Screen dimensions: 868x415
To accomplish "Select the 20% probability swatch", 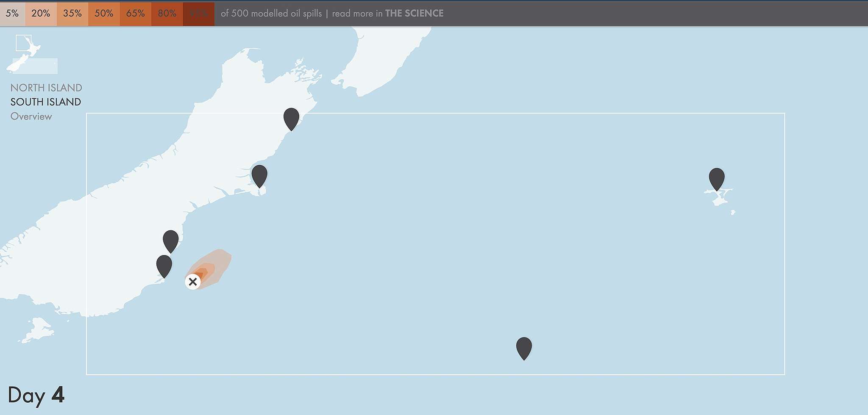I will click(41, 14).
